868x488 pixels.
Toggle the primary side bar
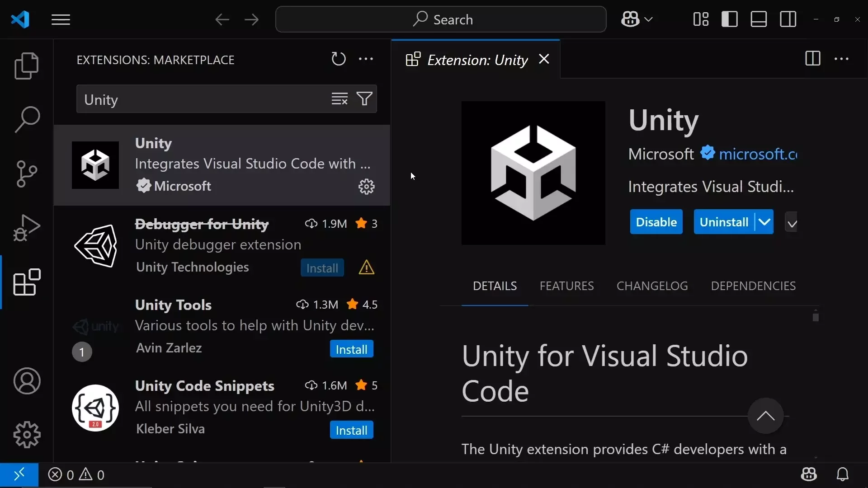(730, 19)
